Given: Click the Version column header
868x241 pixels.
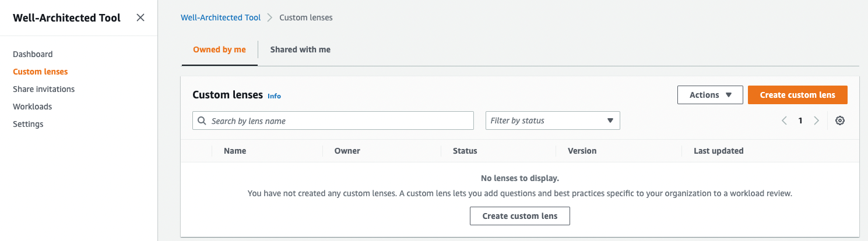Looking at the screenshot, I should (582, 151).
